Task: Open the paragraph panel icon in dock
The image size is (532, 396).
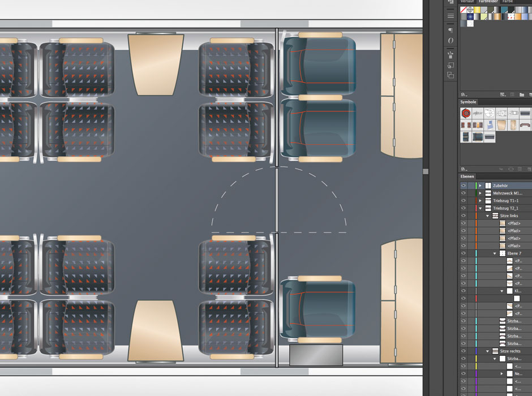Action: click(x=451, y=30)
